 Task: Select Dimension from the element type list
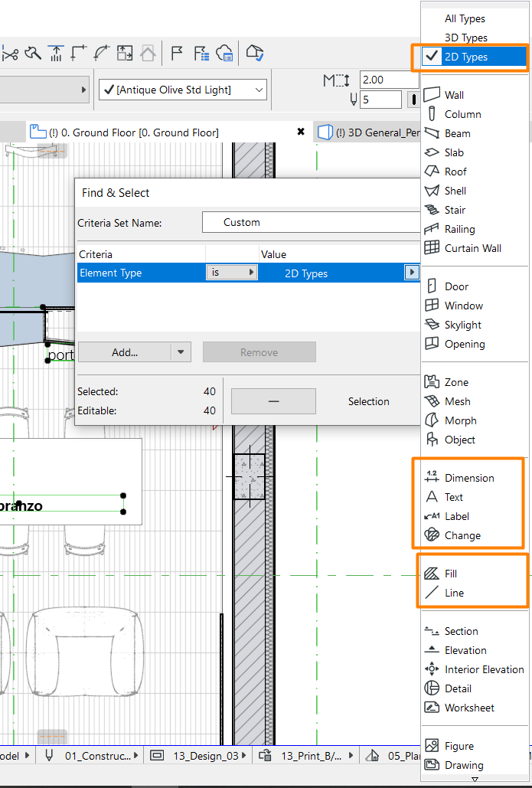pyautogui.click(x=468, y=478)
